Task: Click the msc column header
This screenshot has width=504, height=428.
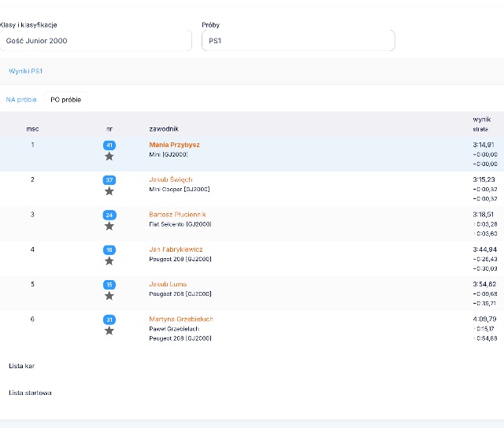Action: pos(32,129)
